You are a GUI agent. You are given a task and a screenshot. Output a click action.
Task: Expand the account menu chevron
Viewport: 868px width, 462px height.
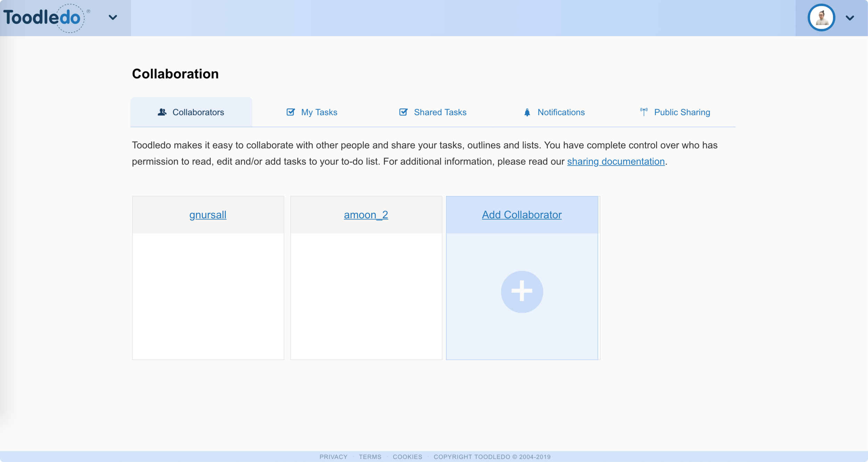point(850,18)
